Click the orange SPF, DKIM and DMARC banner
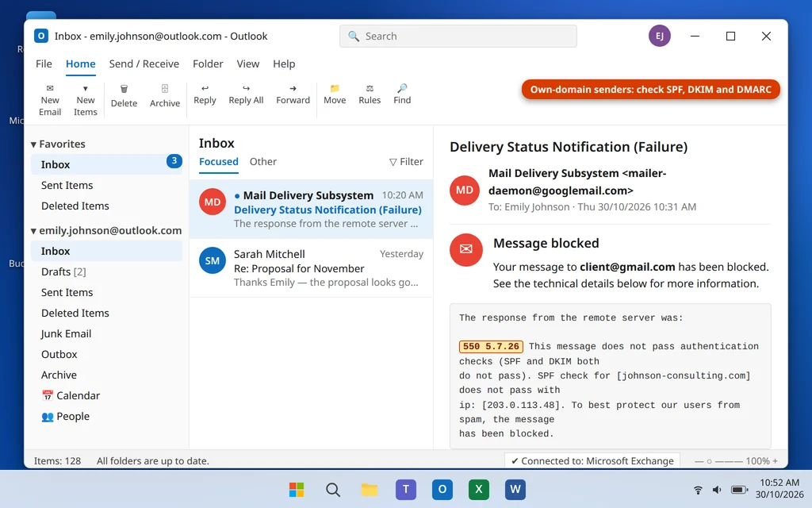Image resolution: width=812 pixels, height=508 pixels. tap(650, 89)
